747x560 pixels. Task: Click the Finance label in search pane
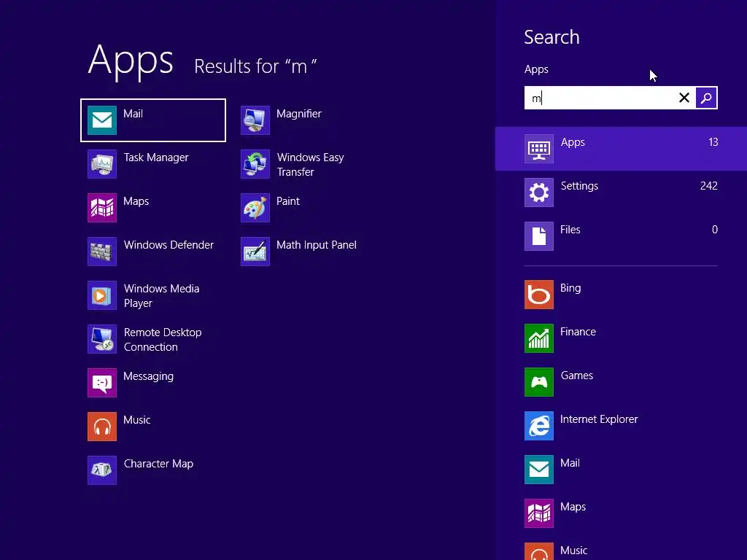tap(578, 332)
